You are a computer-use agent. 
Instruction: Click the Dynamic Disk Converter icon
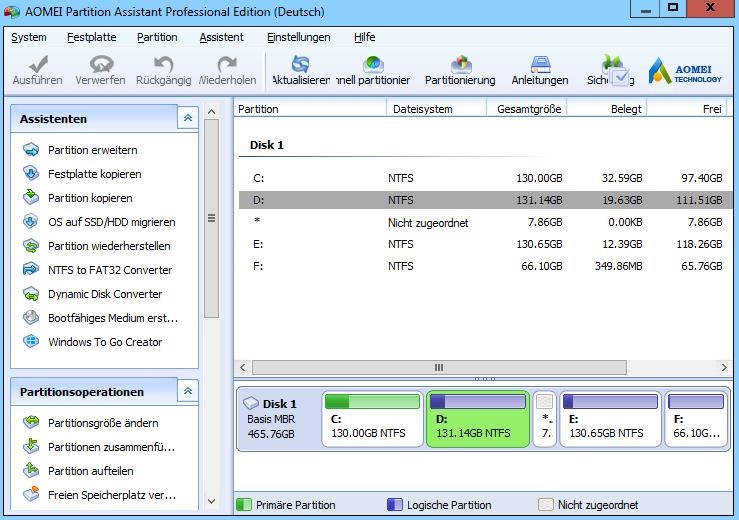click(31, 294)
